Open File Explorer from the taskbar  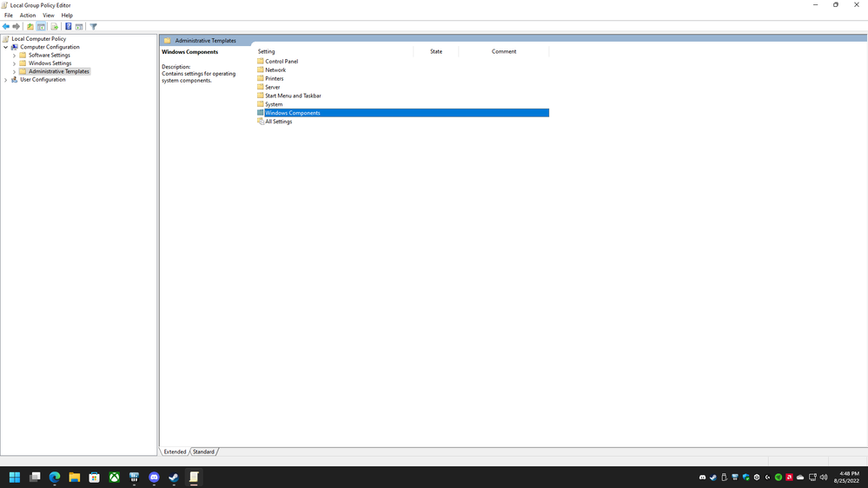(x=75, y=477)
